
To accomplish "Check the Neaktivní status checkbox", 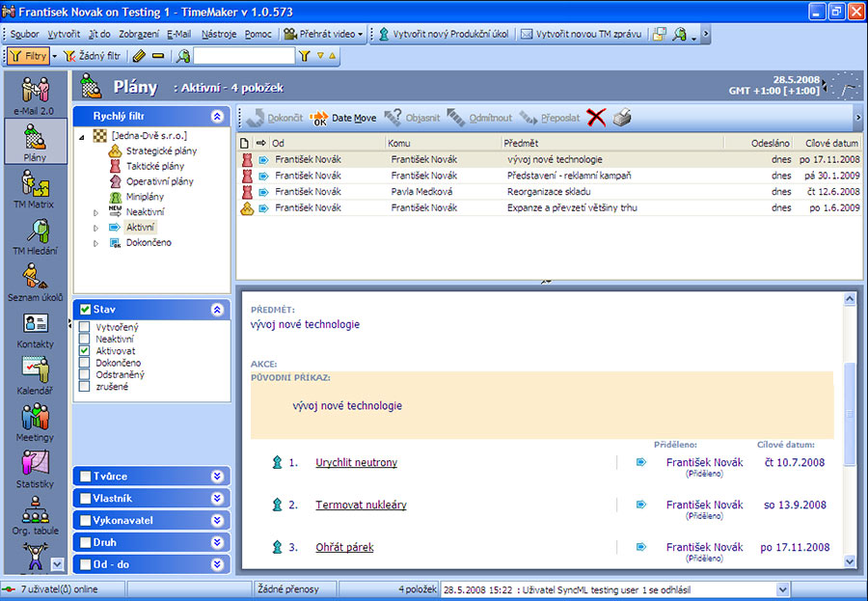I will click(x=85, y=340).
